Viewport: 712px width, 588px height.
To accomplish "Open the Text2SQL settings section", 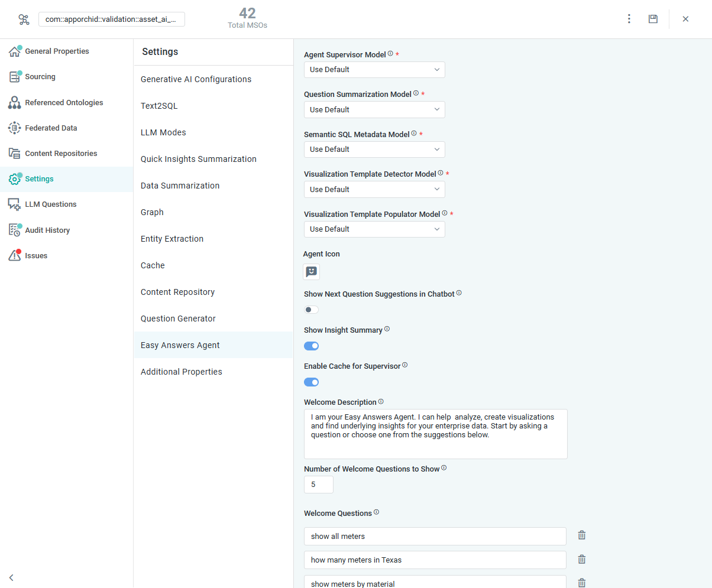I will tap(159, 106).
